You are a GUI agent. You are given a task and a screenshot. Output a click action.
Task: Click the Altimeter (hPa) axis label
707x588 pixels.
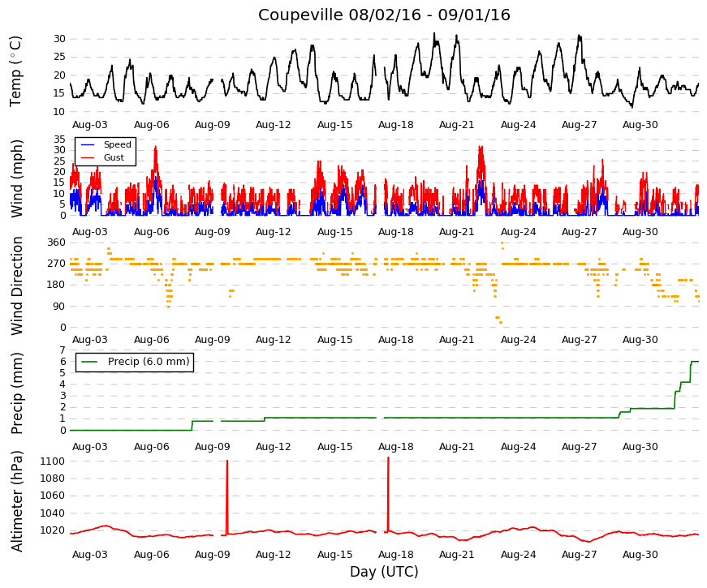coord(15,501)
